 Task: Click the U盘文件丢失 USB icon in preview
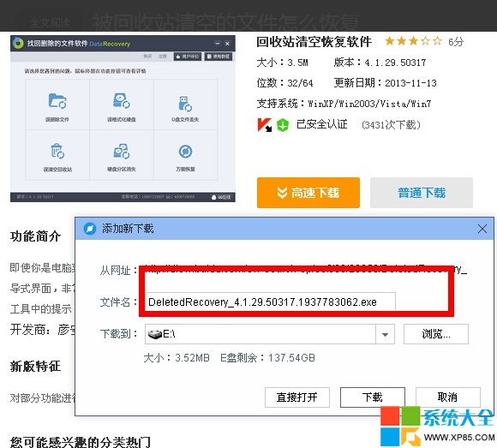point(185,104)
